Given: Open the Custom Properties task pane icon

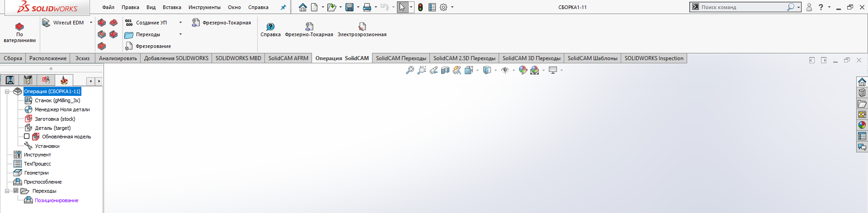Looking at the screenshot, I should click(862, 136).
